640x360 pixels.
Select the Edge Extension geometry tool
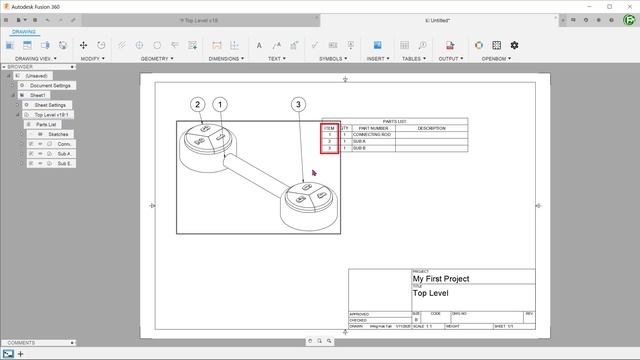pos(175,45)
